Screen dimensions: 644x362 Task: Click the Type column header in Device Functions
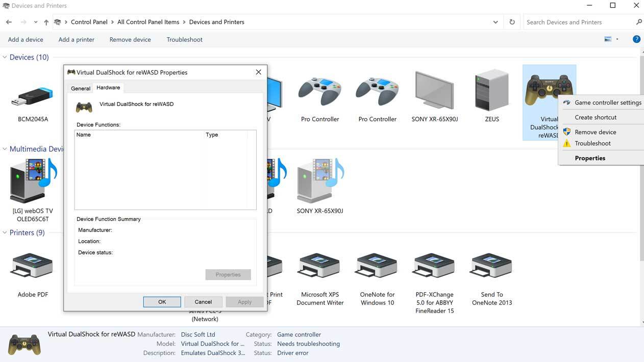tap(225, 135)
